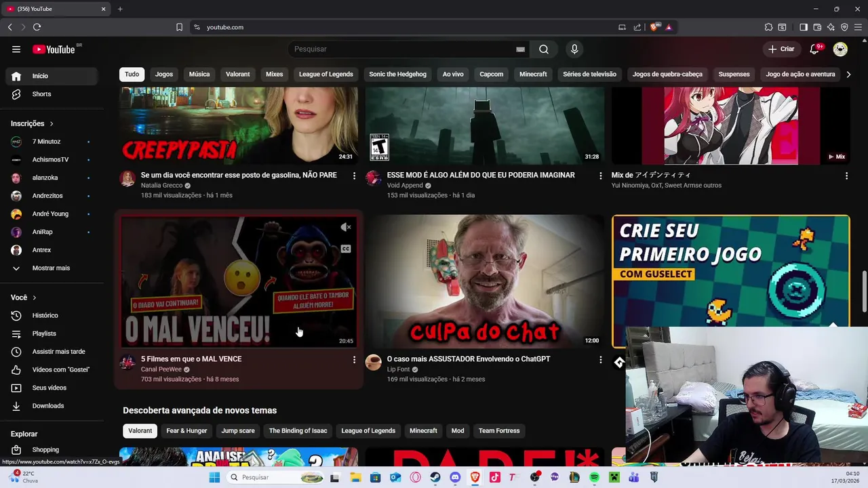The image size is (868, 488).
Task: Open the CRIE SEU PRIMEIRO JOGO thumbnail
Action: click(x=730, y=281)
